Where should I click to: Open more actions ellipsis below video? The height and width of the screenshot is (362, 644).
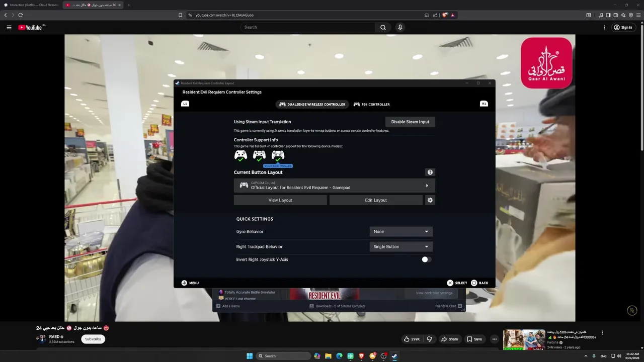(x=494, y=339)
